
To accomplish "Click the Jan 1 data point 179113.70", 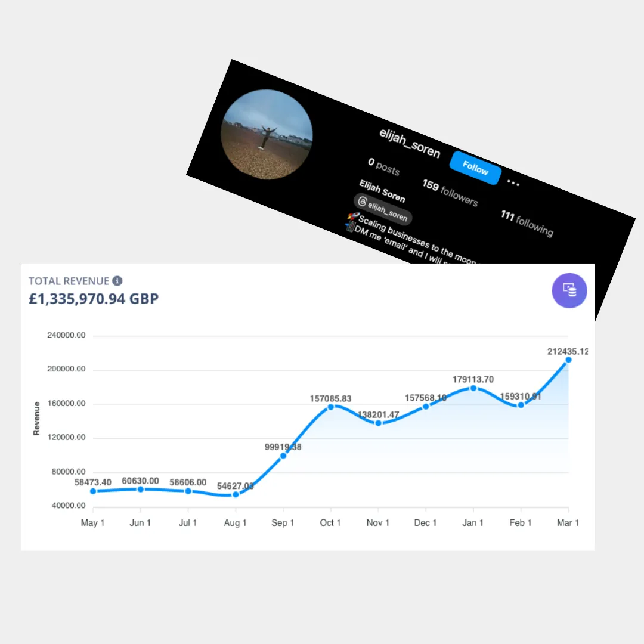I will [473, 388].
